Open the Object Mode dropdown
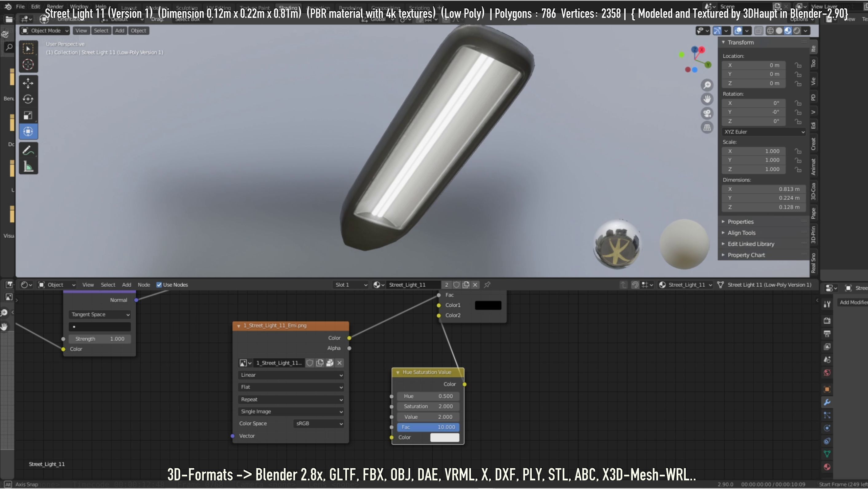The width and height of the screenshot is (868, 489). pyautogui.click(x=45, y=31)
